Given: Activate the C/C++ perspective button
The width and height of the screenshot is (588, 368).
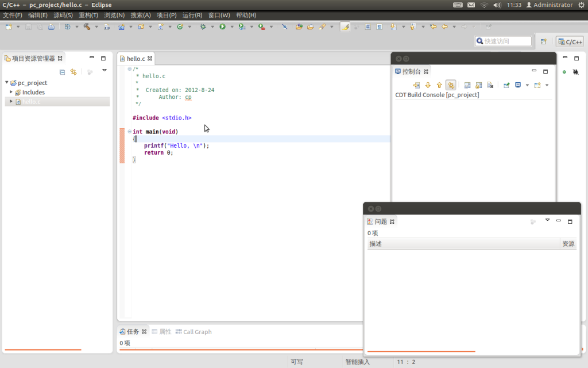Looking at the screenshot, I should pos(568,41).
